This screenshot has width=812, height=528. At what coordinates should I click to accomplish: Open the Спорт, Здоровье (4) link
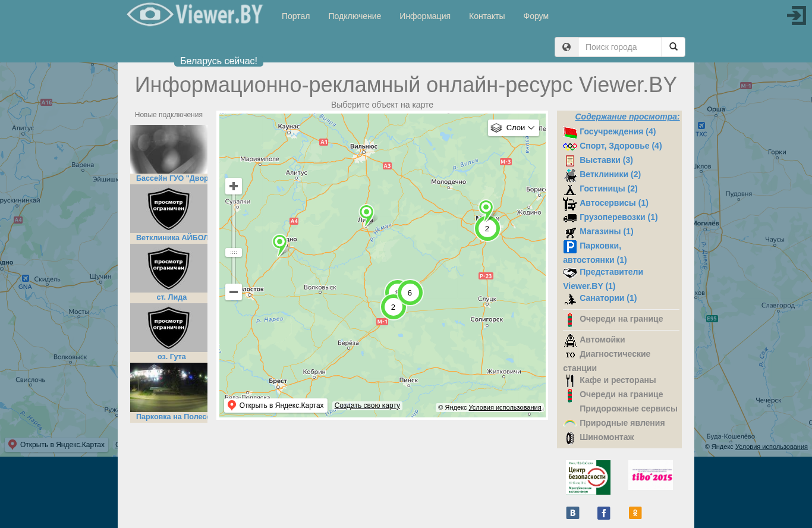(x=621, y=146)
